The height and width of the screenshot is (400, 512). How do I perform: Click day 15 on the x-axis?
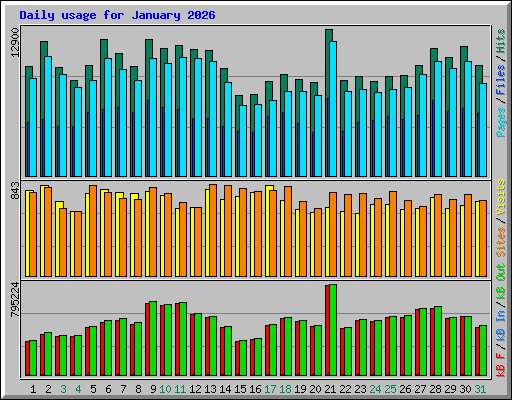(x=240, y=389)
